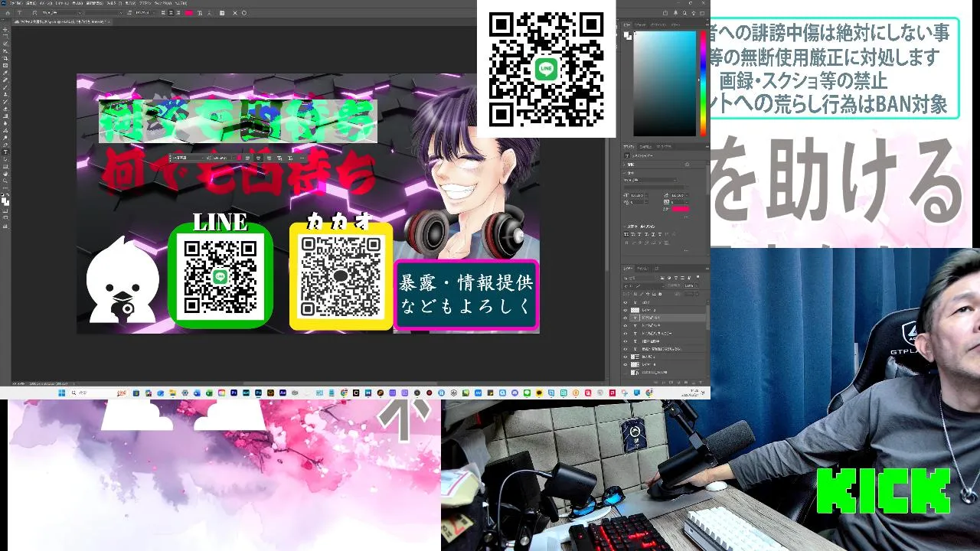980x551 pixels.
Task: Toggle Quick Mask mode
Action: 7,210
